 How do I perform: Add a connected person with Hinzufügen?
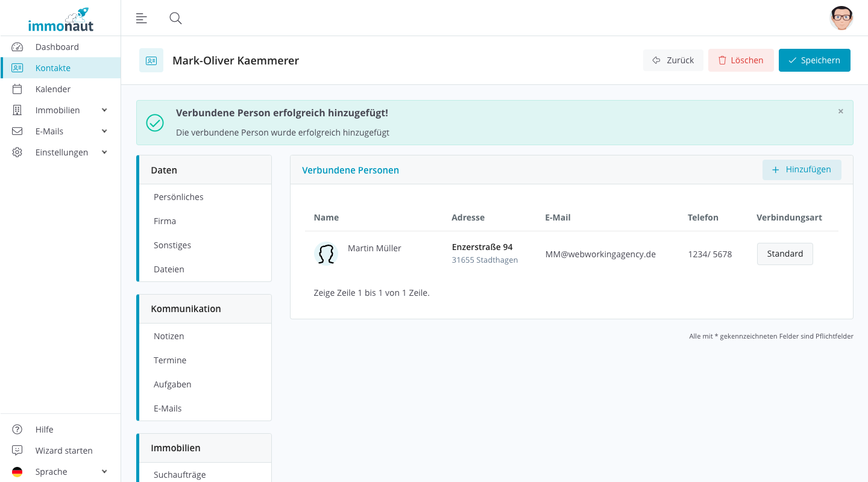coord(801,170)
